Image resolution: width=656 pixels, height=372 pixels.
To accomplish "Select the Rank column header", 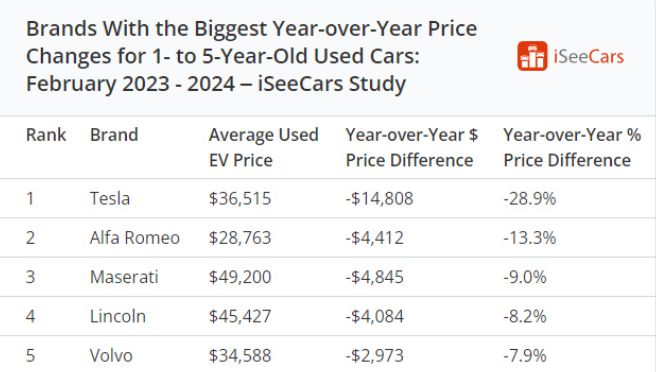I will coord(46,135).
